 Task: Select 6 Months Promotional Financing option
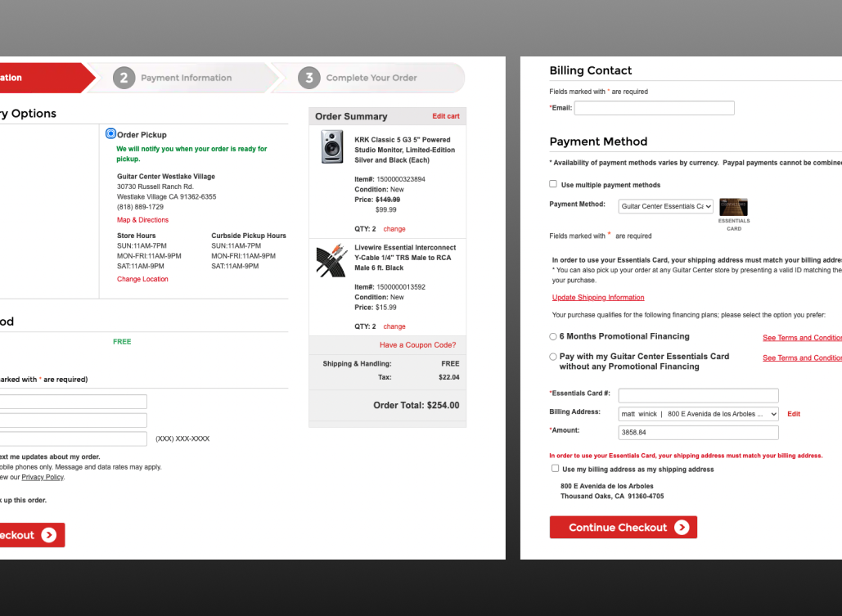554,336
